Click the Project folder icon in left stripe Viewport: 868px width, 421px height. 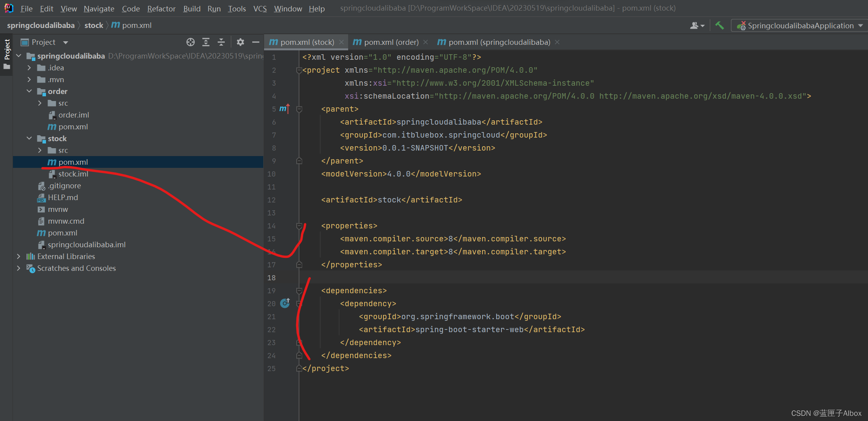(7, 67)
